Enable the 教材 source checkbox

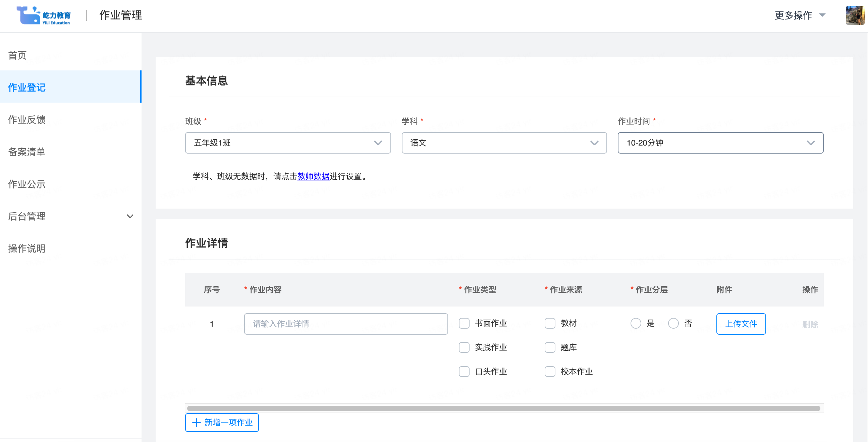pyautogui.click(x=550, y=323)
